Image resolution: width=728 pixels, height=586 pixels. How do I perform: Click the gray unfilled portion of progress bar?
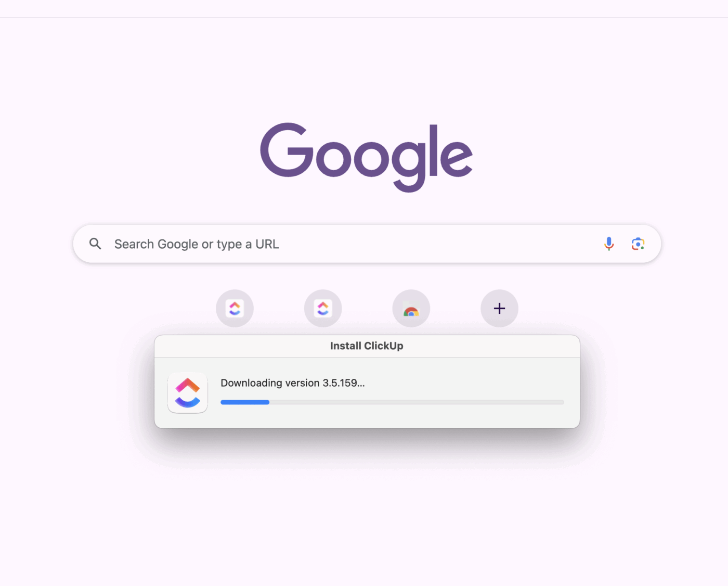(x=417, y=402)
